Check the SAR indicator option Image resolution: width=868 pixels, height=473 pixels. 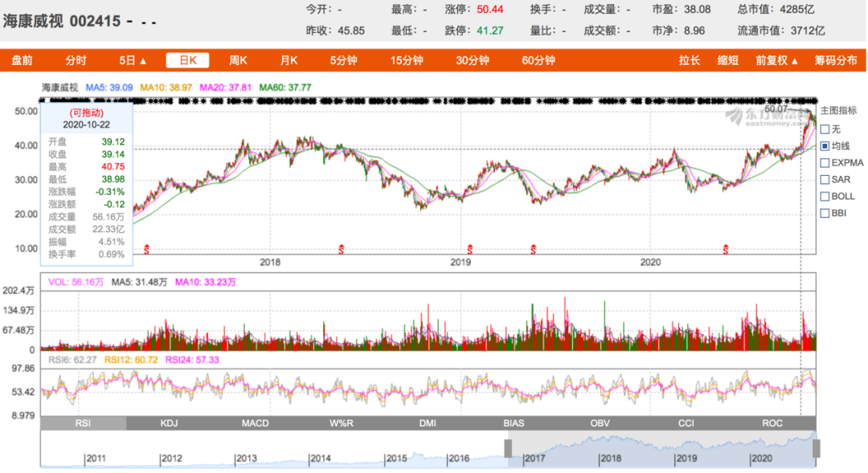click(x=825, y=179)
